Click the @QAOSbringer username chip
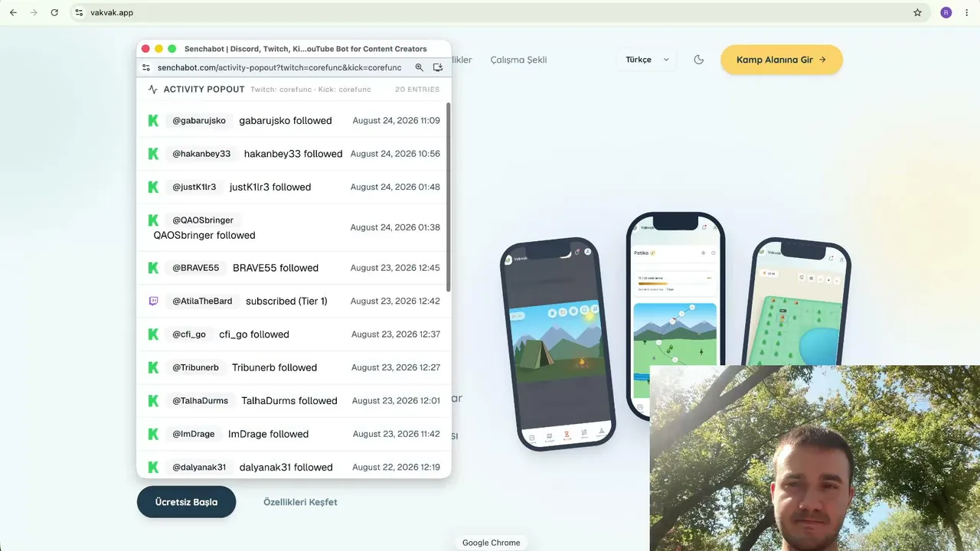The image size is (980, 551). pos(203,220)
